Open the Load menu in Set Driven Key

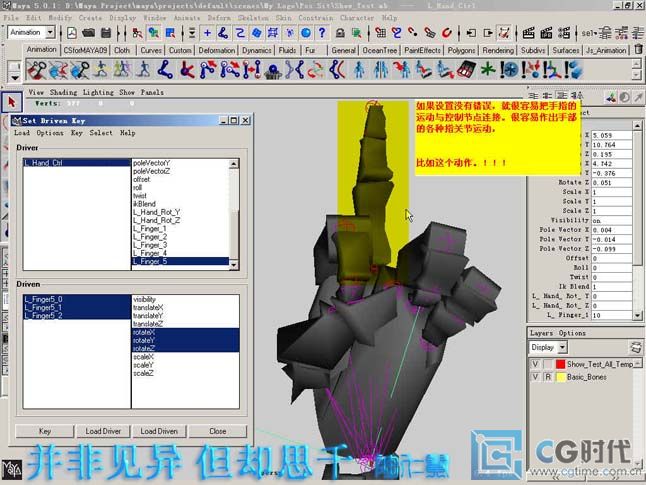click(22, 133)
